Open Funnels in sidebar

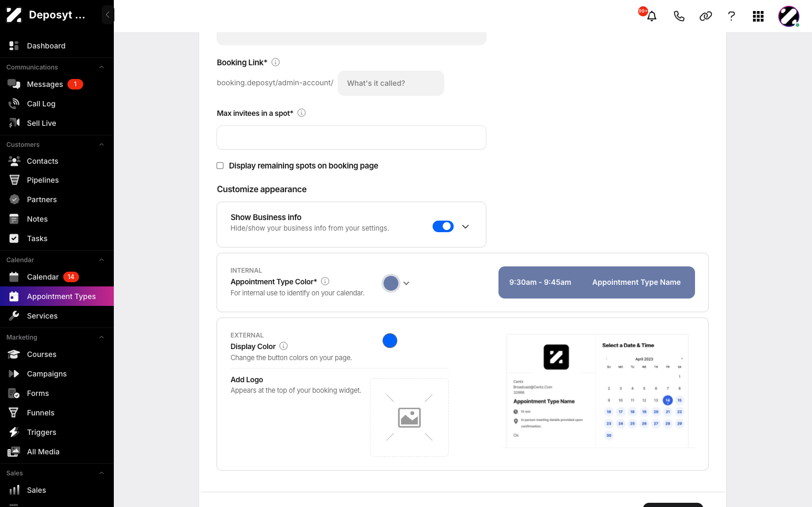coord(57,413)
